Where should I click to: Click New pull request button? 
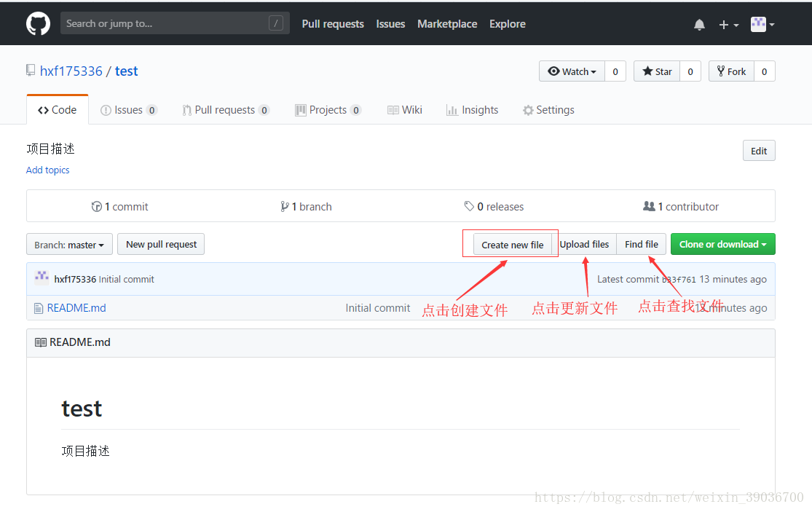click(161, 245)
